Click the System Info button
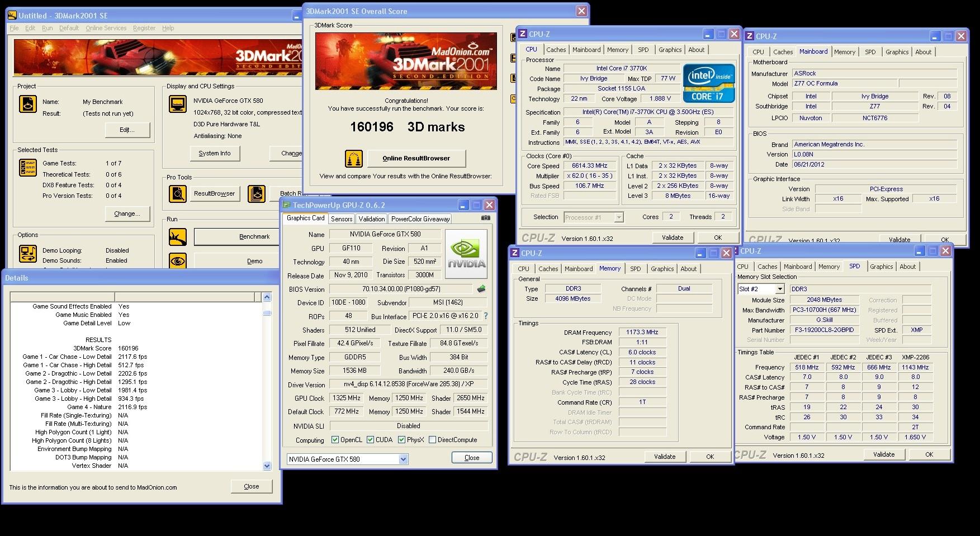The image size is (980, 536). tap(215, 153)
